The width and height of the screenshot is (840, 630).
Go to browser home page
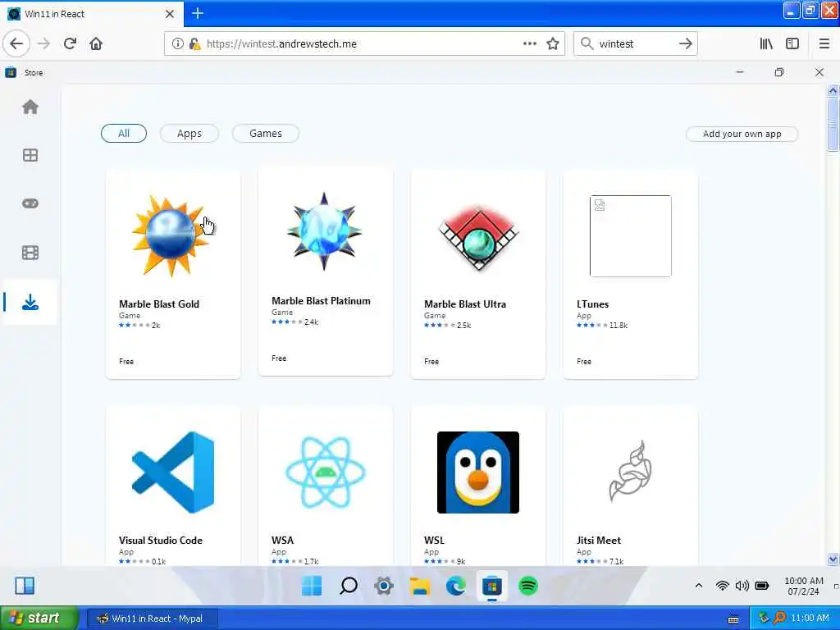pos(96,44)
